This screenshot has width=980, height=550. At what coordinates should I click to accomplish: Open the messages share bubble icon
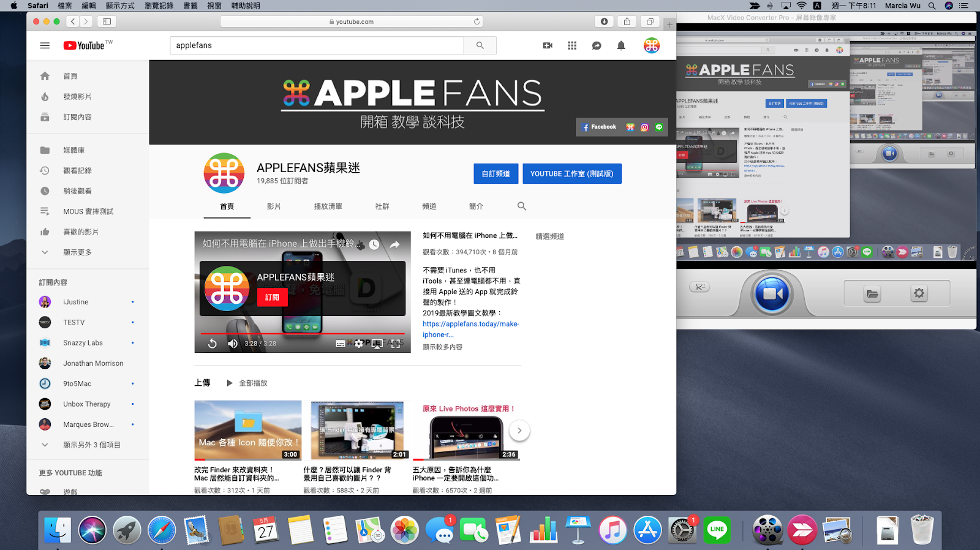coord(597,45)
